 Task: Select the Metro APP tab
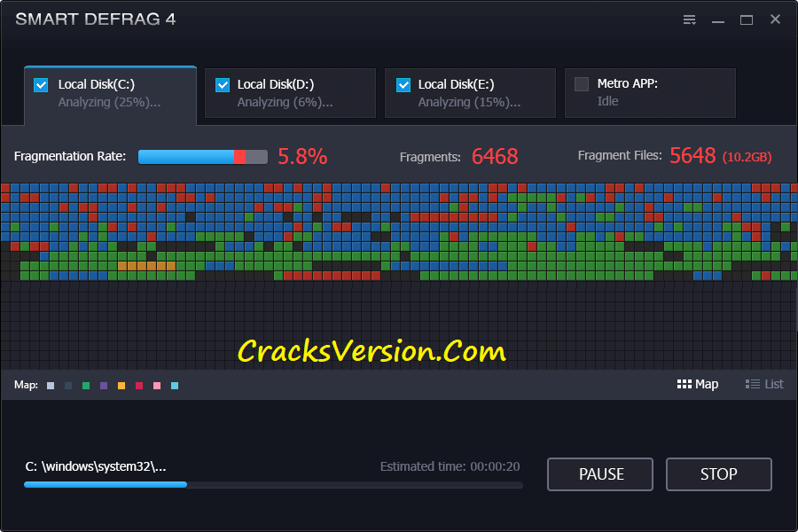[650, 93]
